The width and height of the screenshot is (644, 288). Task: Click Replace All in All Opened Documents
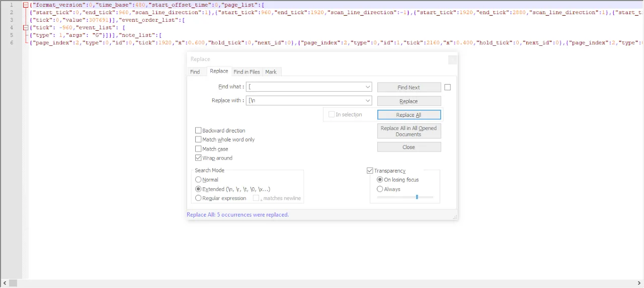coord(409,131)
